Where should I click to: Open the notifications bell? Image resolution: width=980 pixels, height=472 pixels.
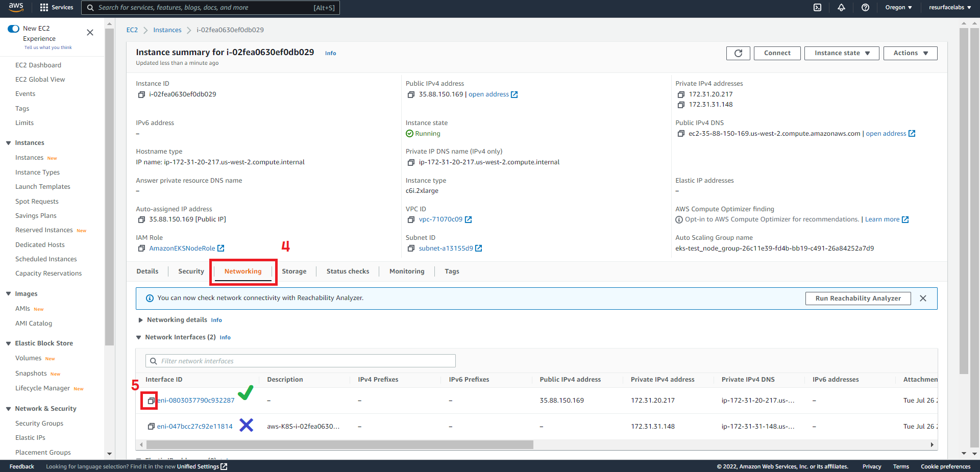point(841,7)
